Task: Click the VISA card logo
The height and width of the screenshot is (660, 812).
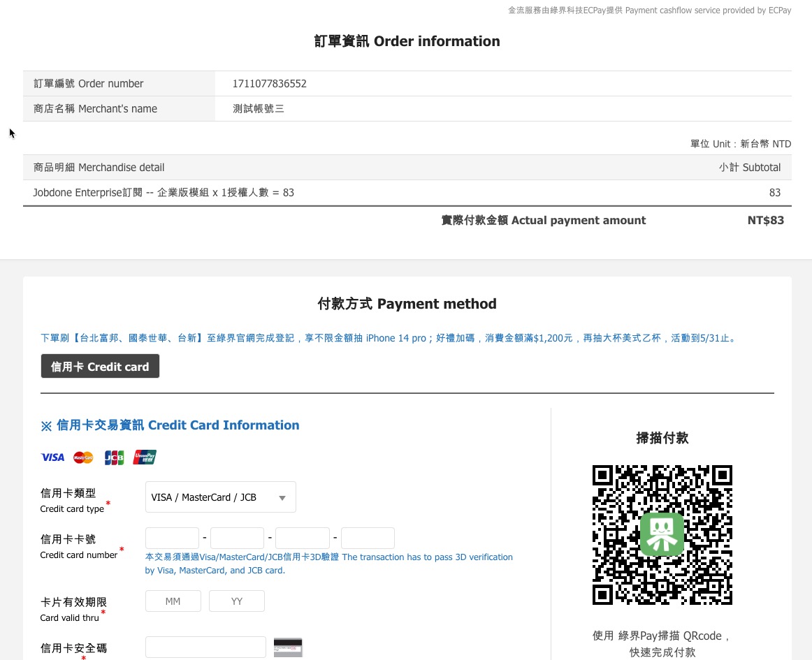Action: 52,457
